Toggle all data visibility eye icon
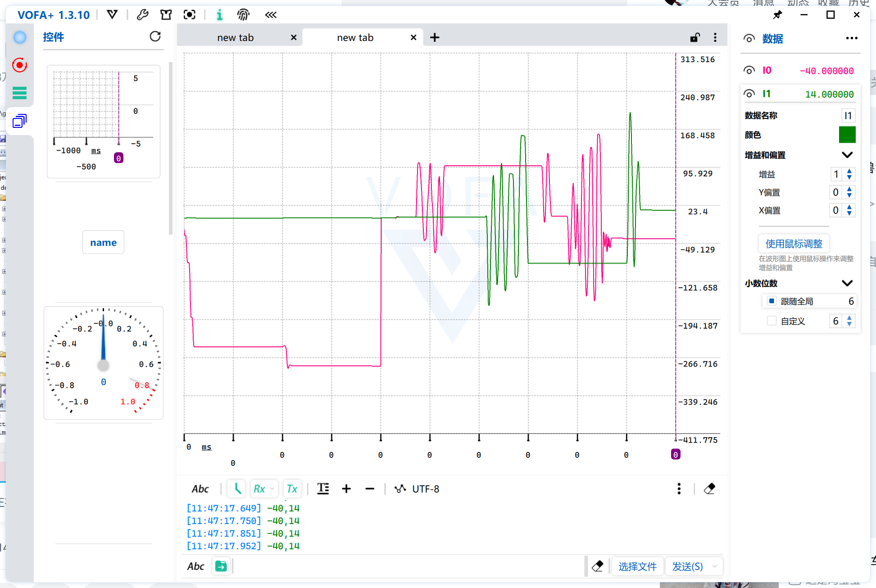The height and width of the screenshot is (588, 876). click(x=749, y=39)
